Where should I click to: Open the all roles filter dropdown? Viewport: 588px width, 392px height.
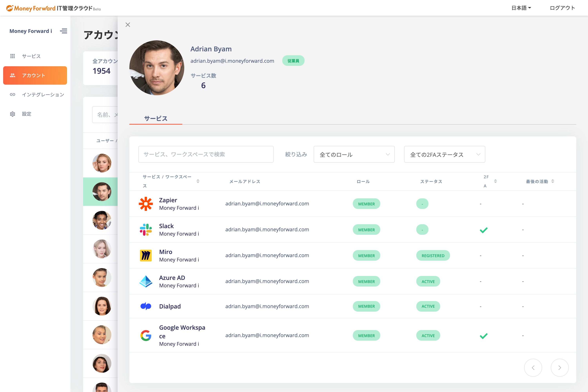click(354, 154)
